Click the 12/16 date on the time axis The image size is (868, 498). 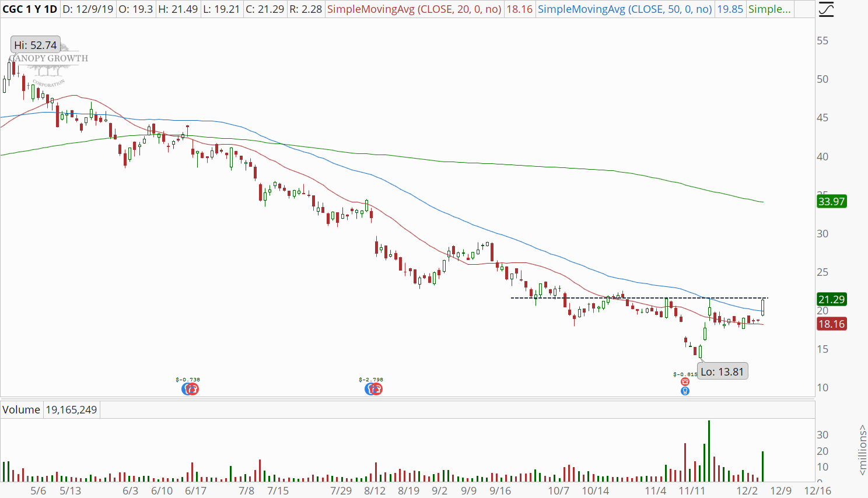(818, 491)
